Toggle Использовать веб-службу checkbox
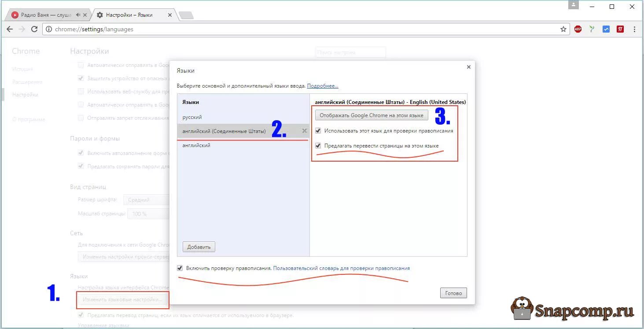Image resolution: width=644 pixels, height=329 pixels. click(81, 92)
